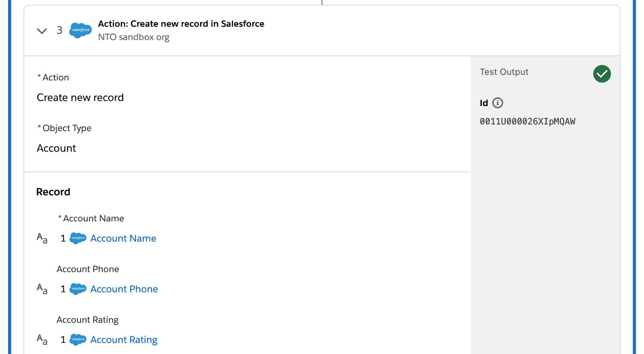Click the Record section heading
The height and width of the screenshot is (354, 644).
coord(53,192)
